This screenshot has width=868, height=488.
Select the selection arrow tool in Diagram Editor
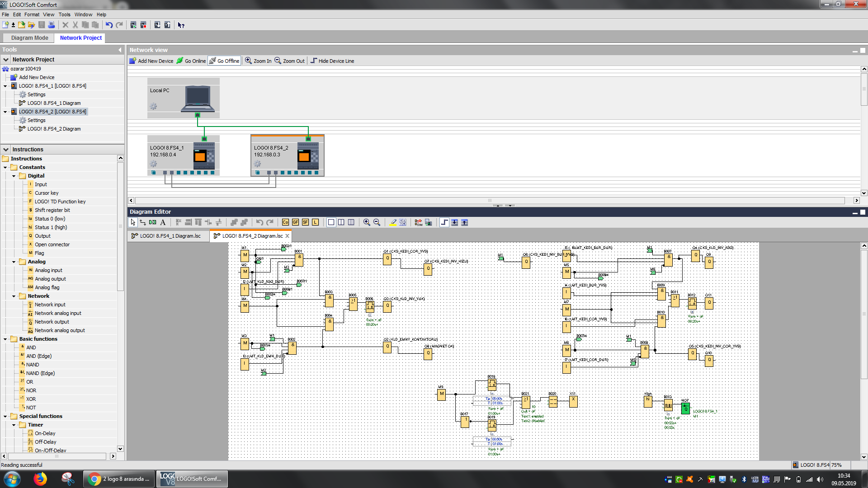[133, 222]
